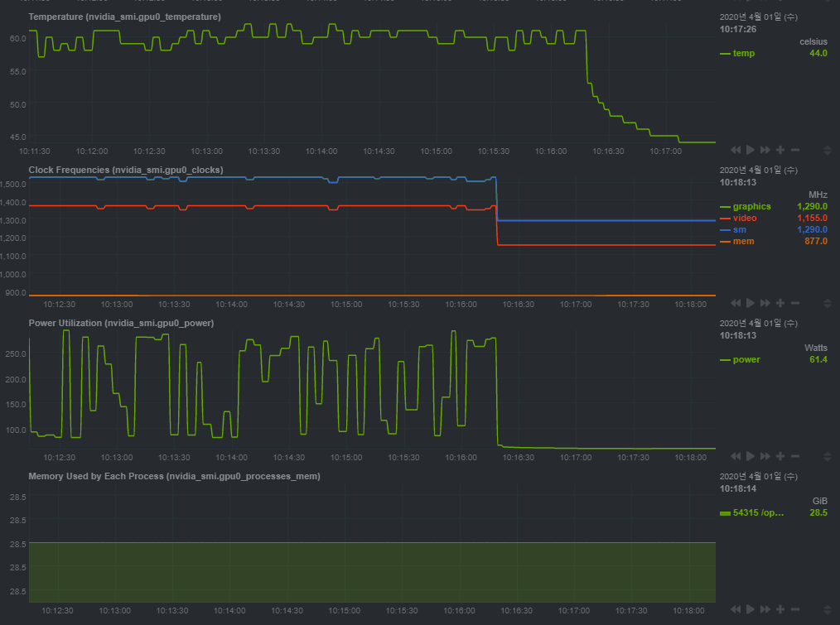Click the Clock Frequencies (nvidia_smi.gpu0_clocks) title
The image size is (840, 625).
coord(126,171)
